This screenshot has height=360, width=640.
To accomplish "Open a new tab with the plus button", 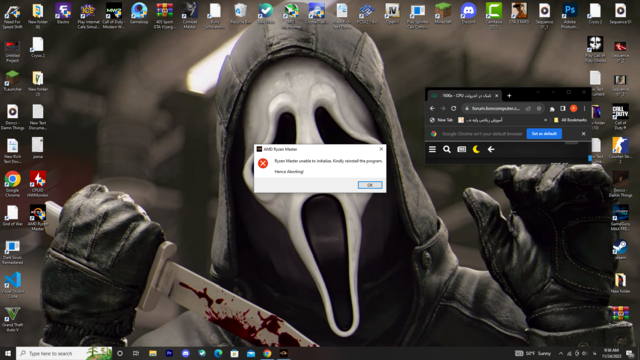I will (509, 96).
